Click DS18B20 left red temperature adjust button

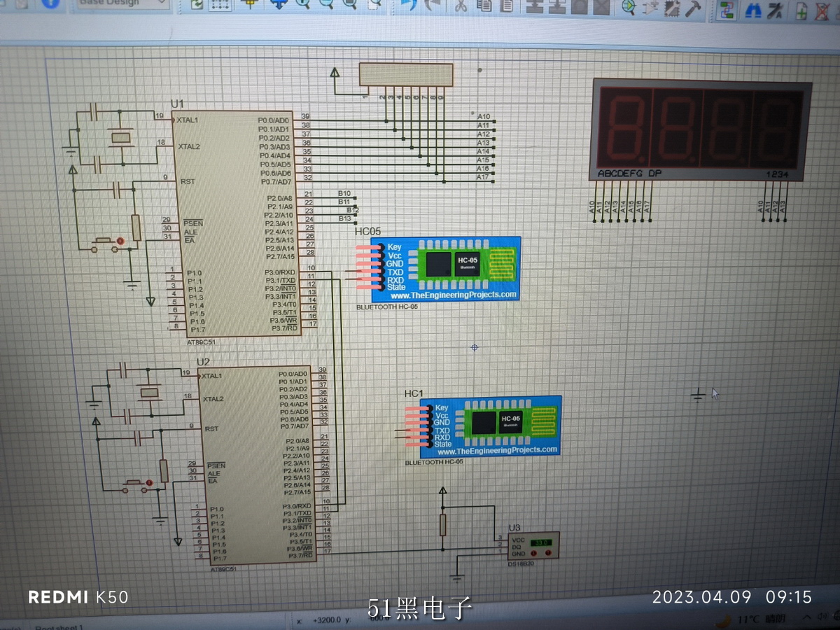point(533,554)
